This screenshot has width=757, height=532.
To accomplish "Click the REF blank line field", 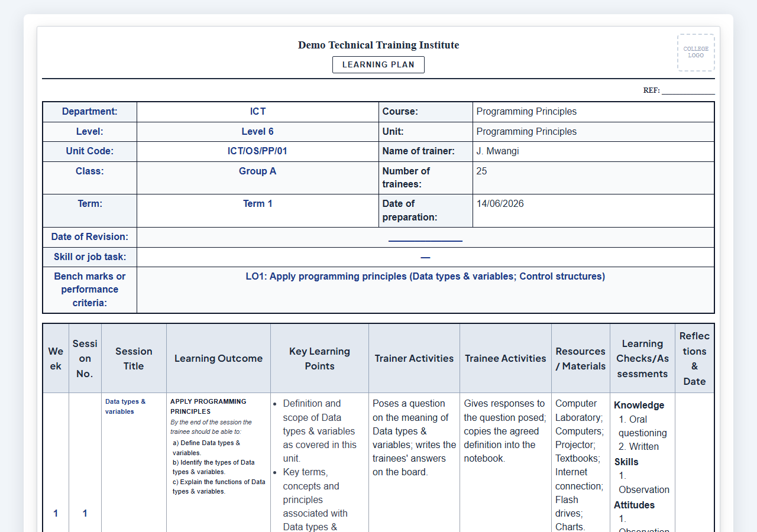I will pos(688,90).
